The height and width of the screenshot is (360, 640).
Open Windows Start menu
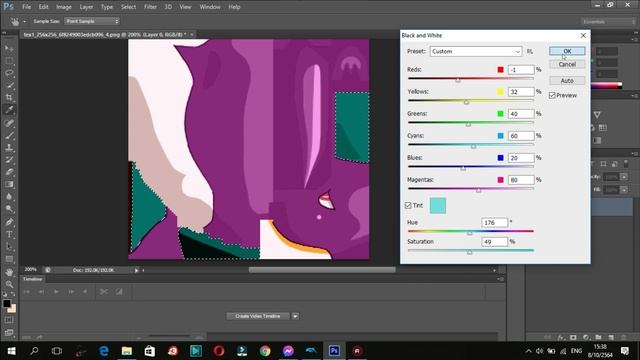11,351
